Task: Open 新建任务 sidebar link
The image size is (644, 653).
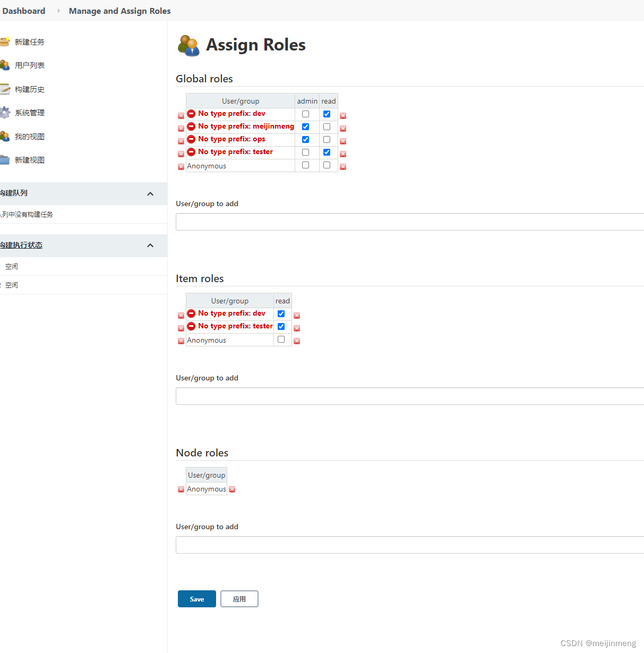Action: (x=30, y=42)
